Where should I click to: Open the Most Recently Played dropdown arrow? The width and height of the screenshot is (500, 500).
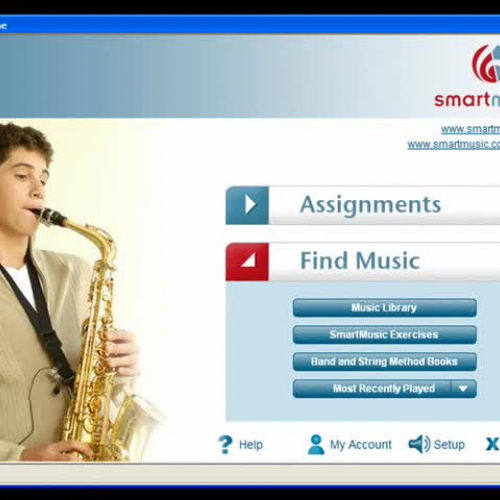[464, 389]
